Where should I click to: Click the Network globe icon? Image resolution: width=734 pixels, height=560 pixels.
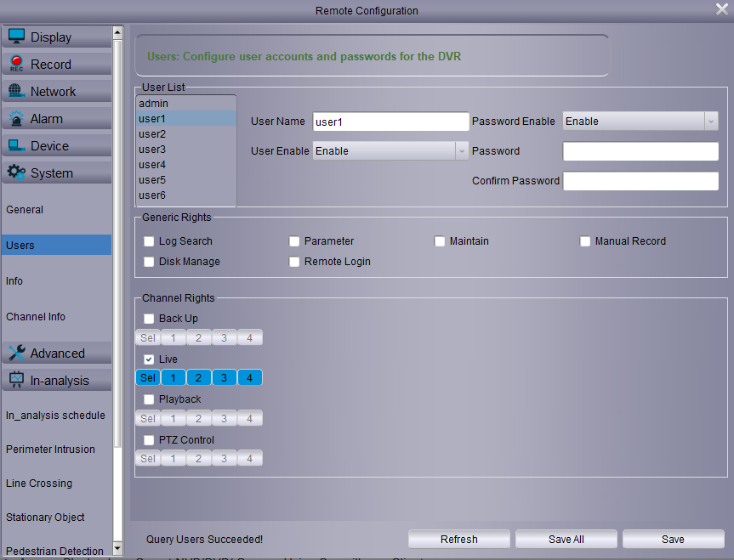16,91
